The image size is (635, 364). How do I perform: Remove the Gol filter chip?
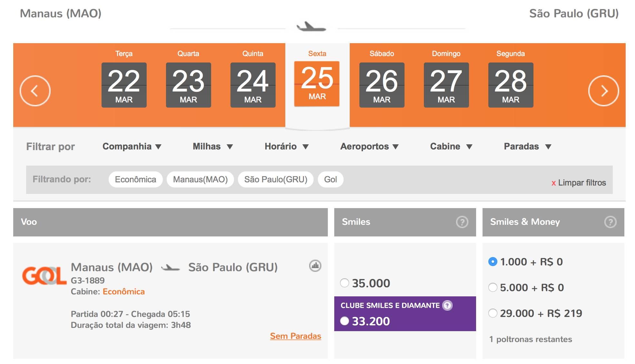[x=330, y=179]
